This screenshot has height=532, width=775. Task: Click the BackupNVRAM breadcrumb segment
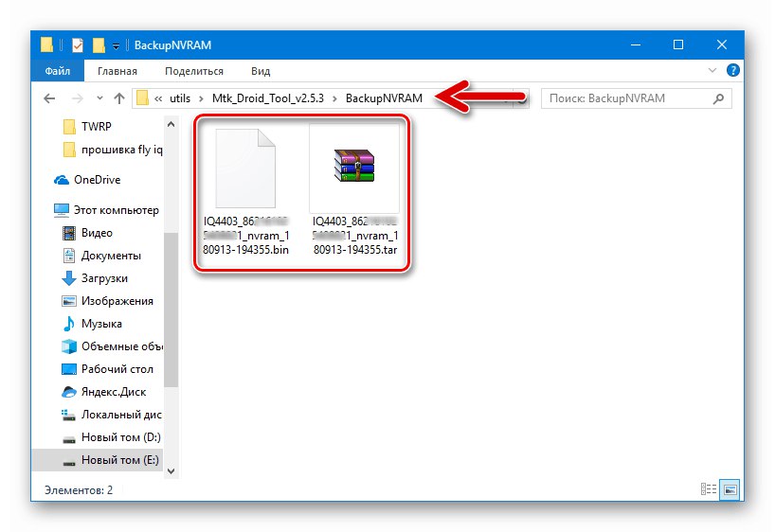(384, 98)
